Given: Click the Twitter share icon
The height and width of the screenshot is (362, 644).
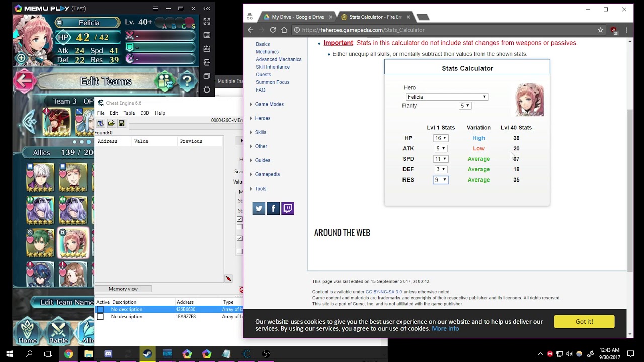Looking at the screenshot, I should (x=259, y=208).
